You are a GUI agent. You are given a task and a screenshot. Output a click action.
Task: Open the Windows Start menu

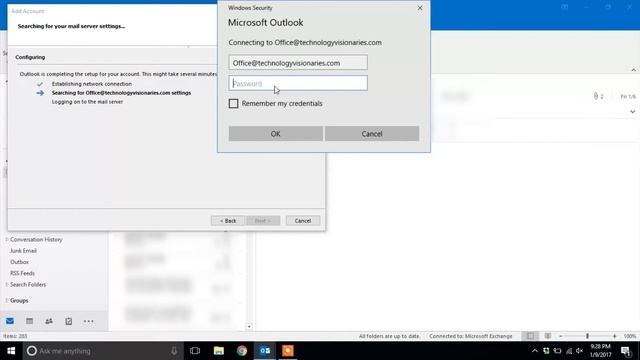[11, 351]
